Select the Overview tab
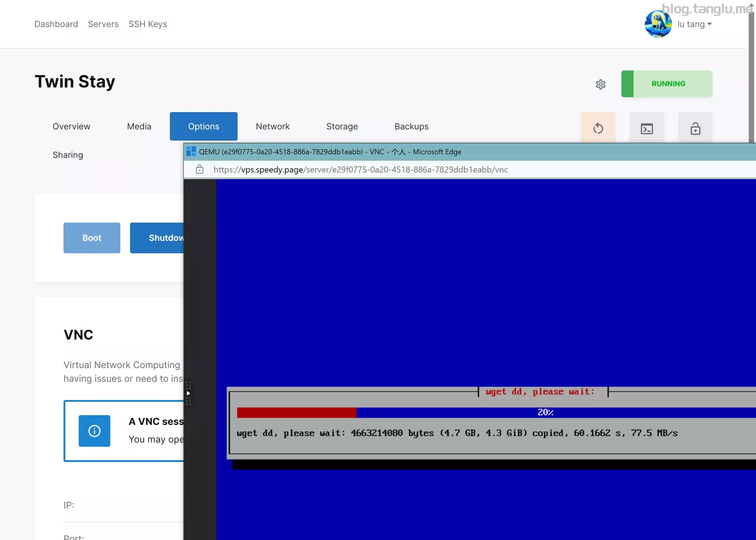 pos(71,126)
